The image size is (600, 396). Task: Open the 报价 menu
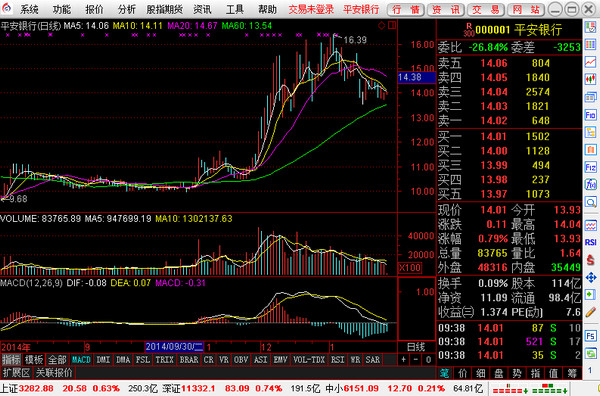point(94,9)
